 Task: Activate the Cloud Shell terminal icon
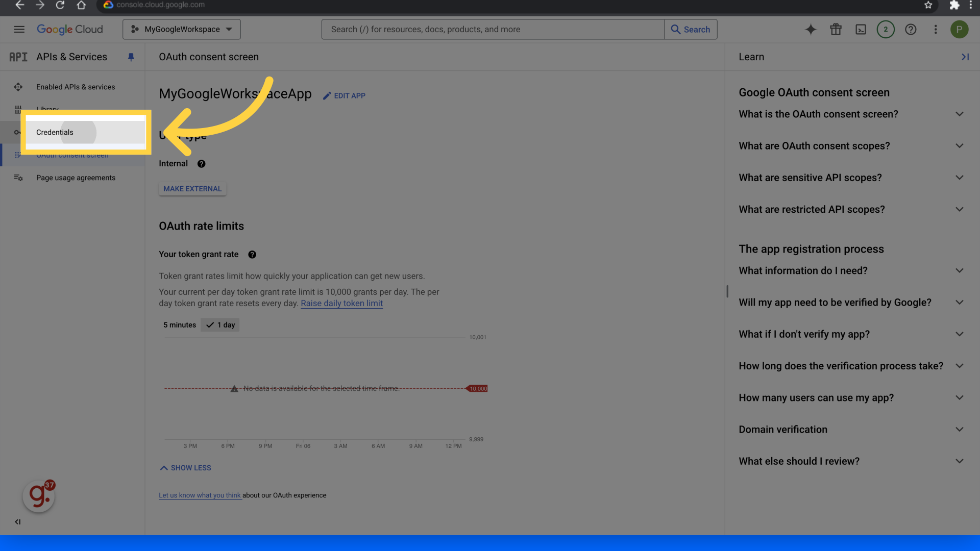tap(861, 30)
